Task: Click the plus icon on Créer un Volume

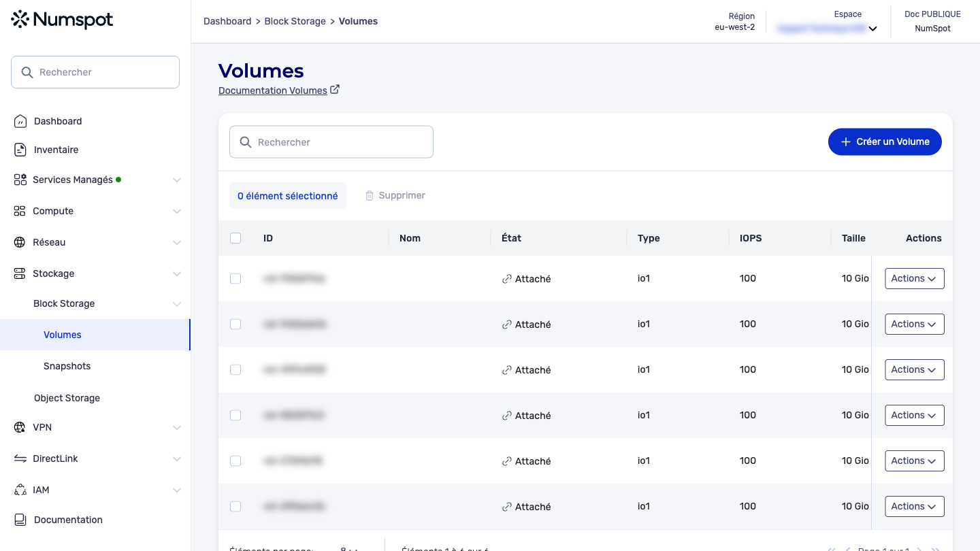Action: click(846, 141)
